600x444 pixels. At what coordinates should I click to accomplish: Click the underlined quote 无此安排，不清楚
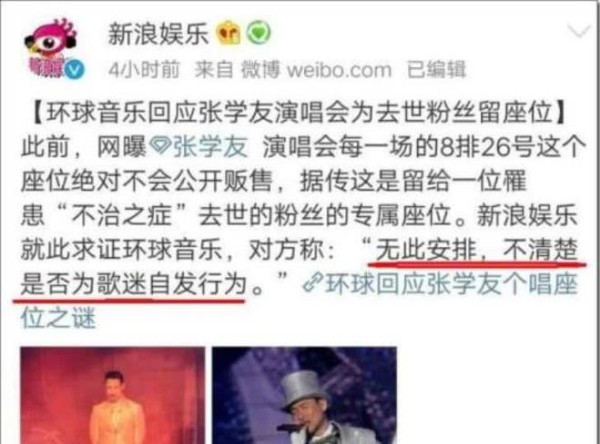(x=476, y=250)
